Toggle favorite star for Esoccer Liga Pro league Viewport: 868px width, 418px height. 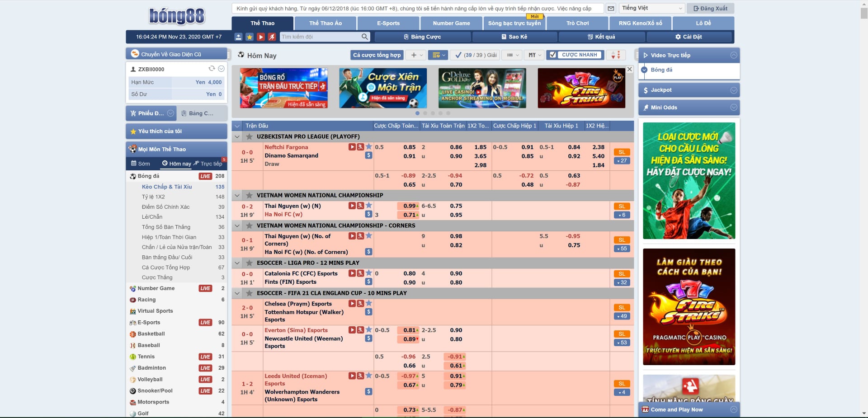(249, 263)
